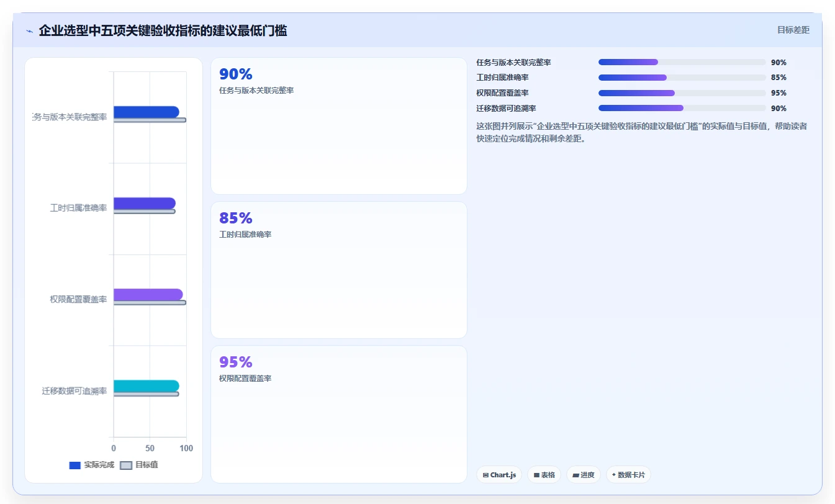Screen dimensions: 835x504
Task: Click the 权限配置覆盖率 card label
Action: [245, 379]
